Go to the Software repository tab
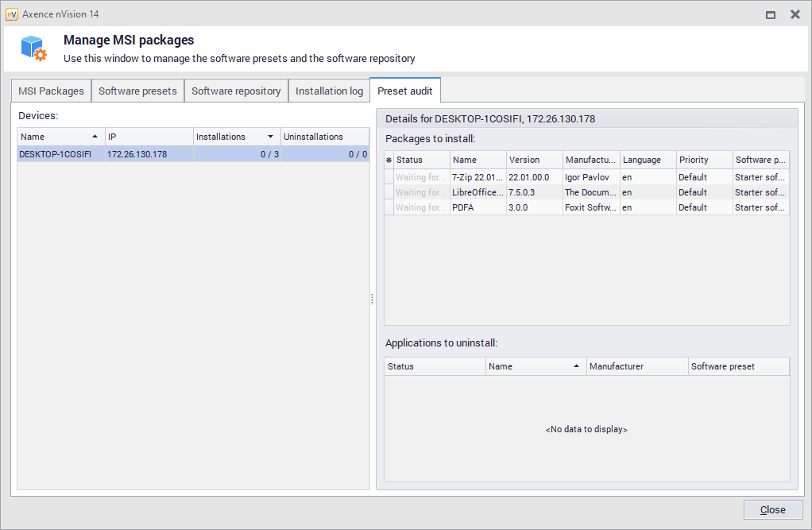This screenshot has width=812, height=530. (236, 91)
